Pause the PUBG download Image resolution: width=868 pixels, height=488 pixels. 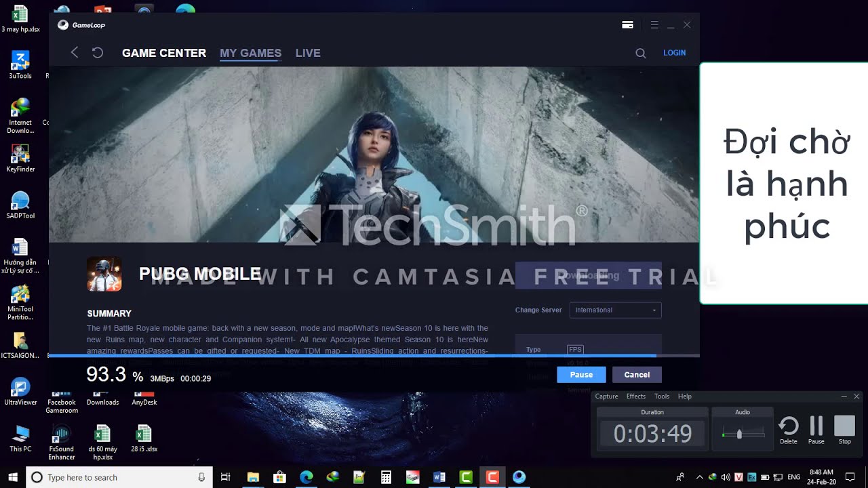pos(581,375)
